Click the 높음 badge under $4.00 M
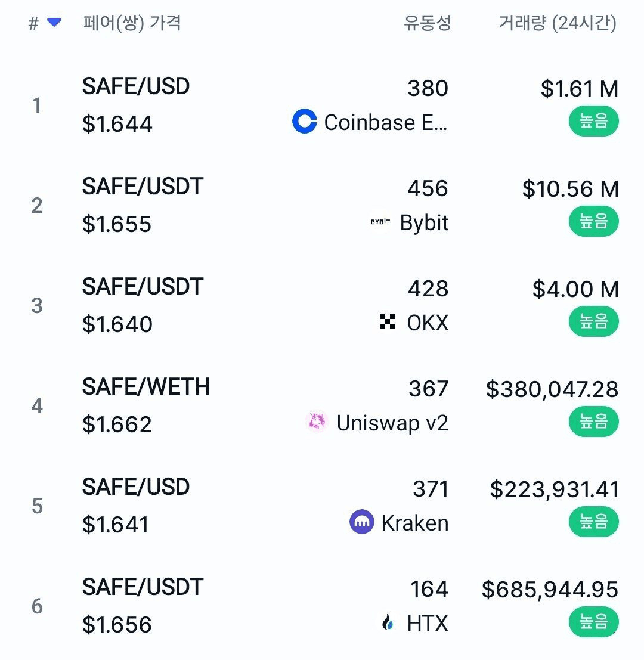Screen dimensions: 644x660 pyautogui.click(x=593, y=321)
